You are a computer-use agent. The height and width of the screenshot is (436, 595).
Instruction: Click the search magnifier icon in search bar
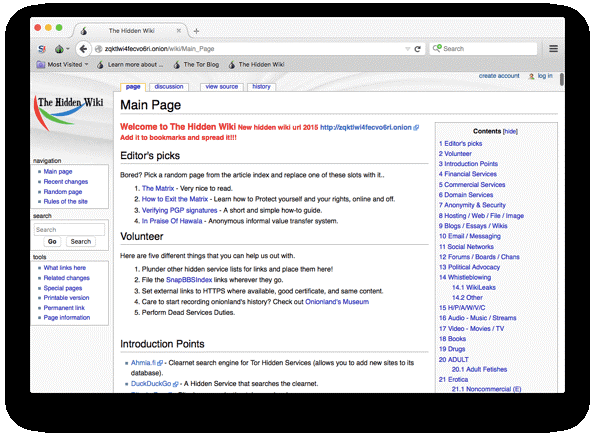[437, 48]
